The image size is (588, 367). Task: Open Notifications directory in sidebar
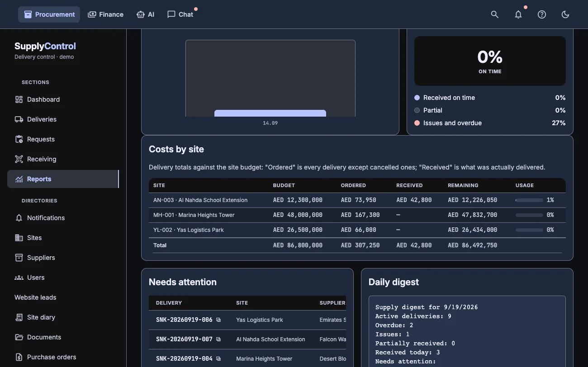pyautogui.click(x=63, y=218)
